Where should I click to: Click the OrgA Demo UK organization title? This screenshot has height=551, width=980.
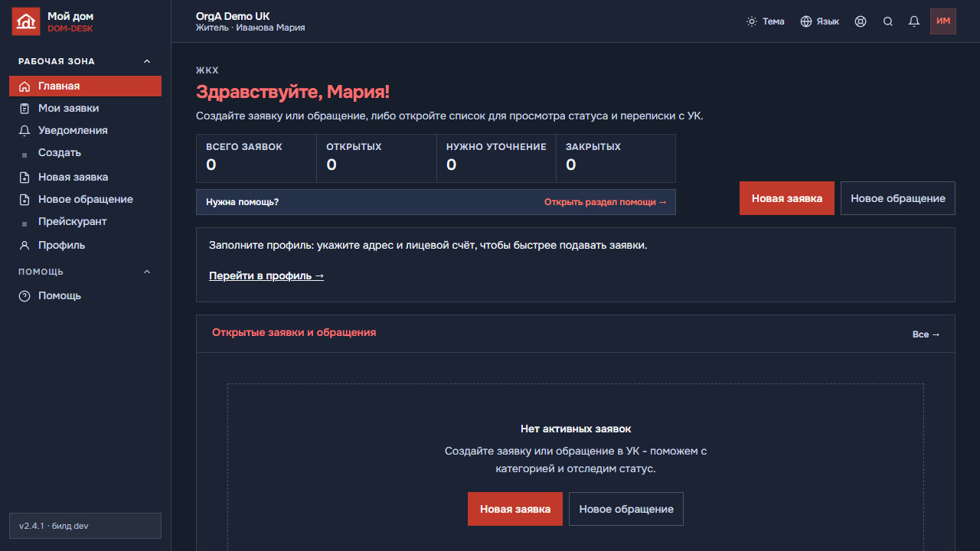coord(233,16)
